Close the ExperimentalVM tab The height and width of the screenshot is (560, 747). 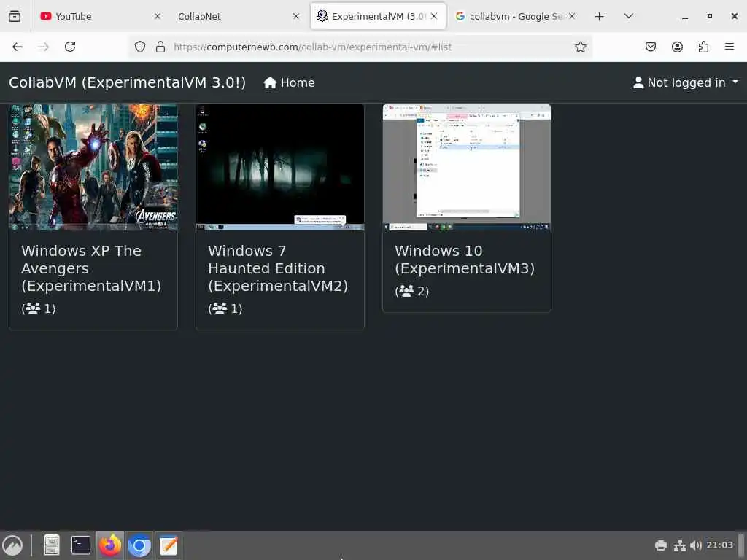point(434,16)
